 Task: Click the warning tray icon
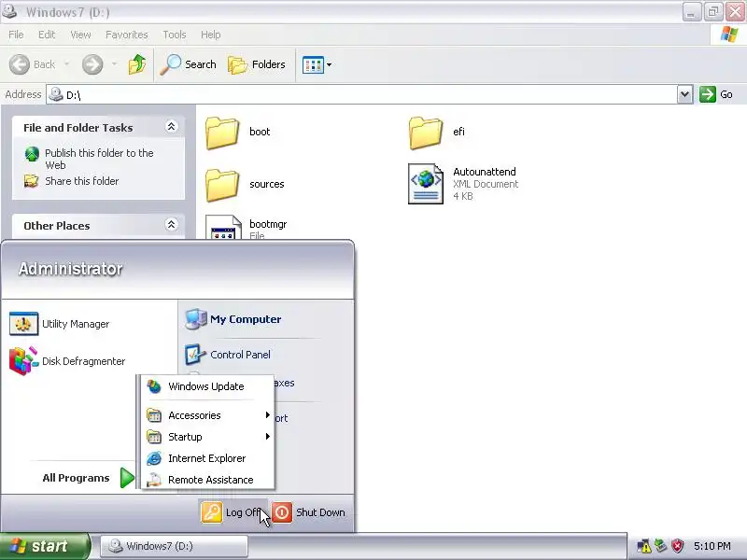tap(643, 546)
